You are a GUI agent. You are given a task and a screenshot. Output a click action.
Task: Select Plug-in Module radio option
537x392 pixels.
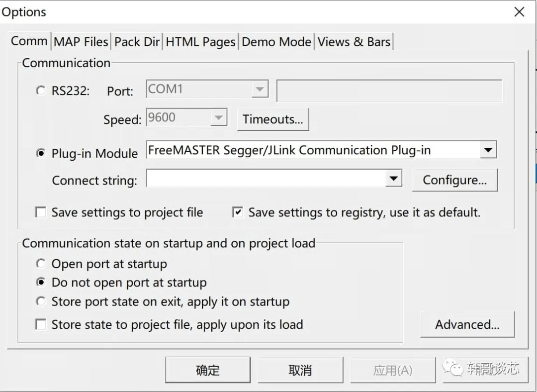41,153
